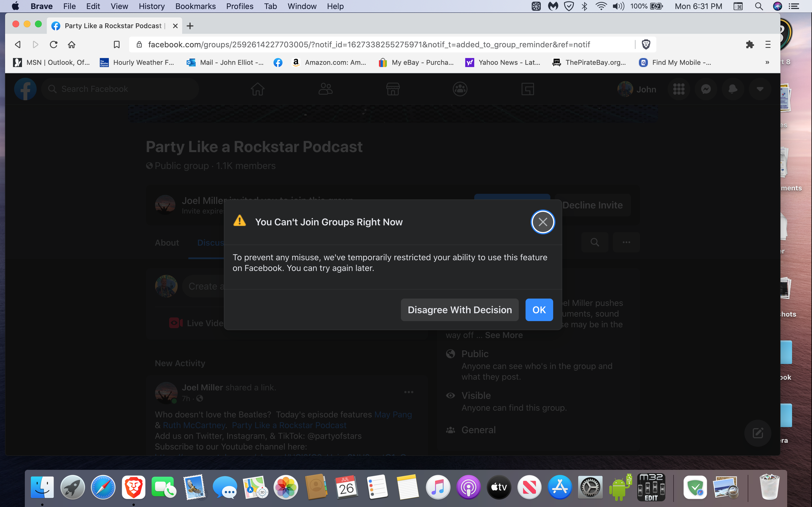Click the Facebook Groups icon
This screenshot has width=812, height=507.
[460, 89]
